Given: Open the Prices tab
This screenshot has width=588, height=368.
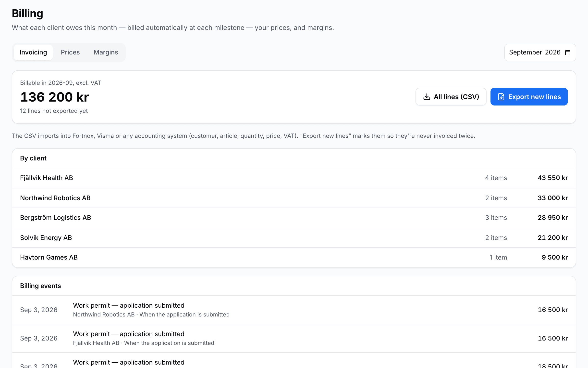Looking at the screenshot, I should [x=70, y=52].
